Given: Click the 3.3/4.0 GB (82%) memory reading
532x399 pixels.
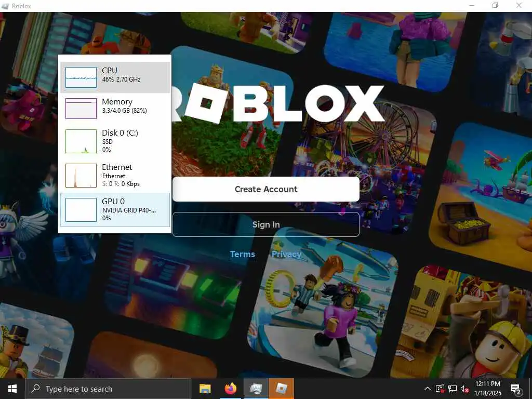Looking at the screenshot, I should (125, 111).
